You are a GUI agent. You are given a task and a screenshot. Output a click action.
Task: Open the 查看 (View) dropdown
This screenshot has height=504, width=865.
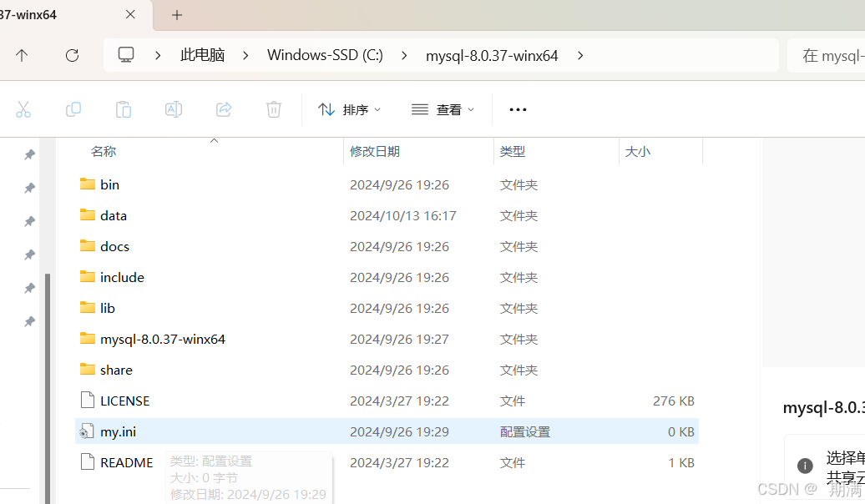click(x=443, y=109)
